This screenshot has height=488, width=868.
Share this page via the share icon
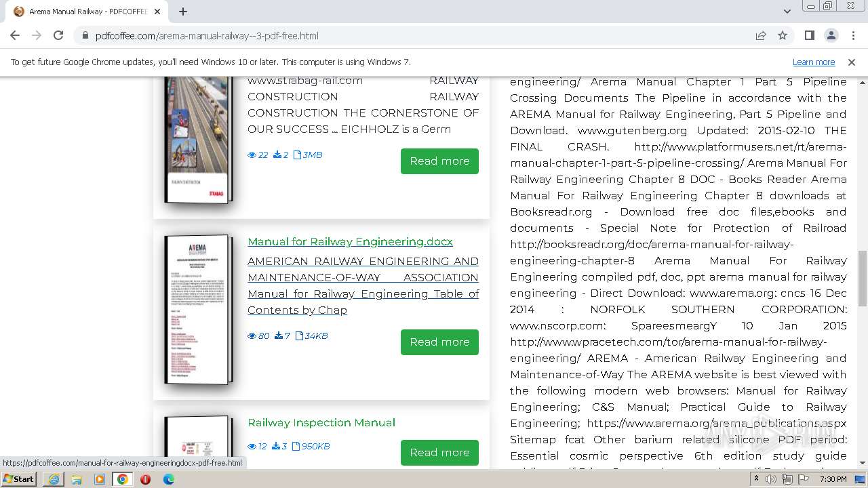(x=761, y=36)
